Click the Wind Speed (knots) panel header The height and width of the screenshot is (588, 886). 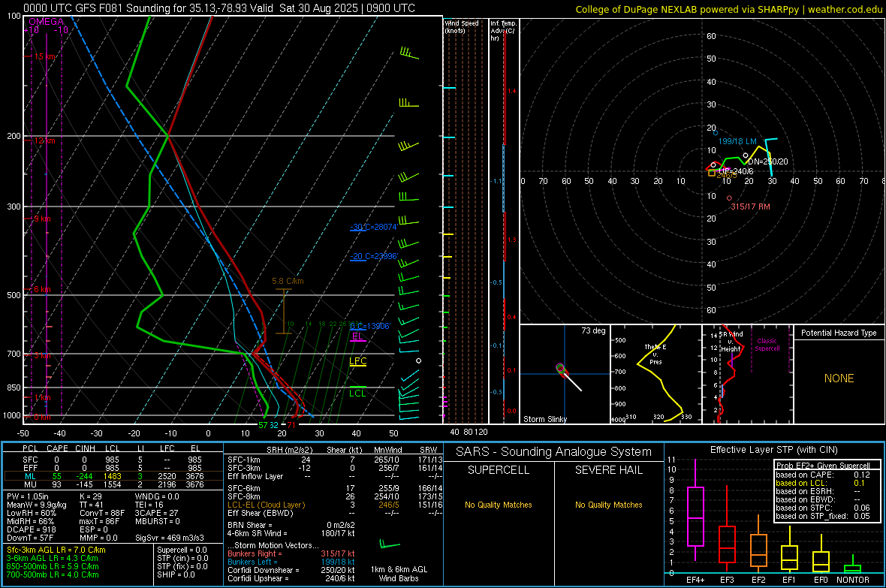coord(461,26)
